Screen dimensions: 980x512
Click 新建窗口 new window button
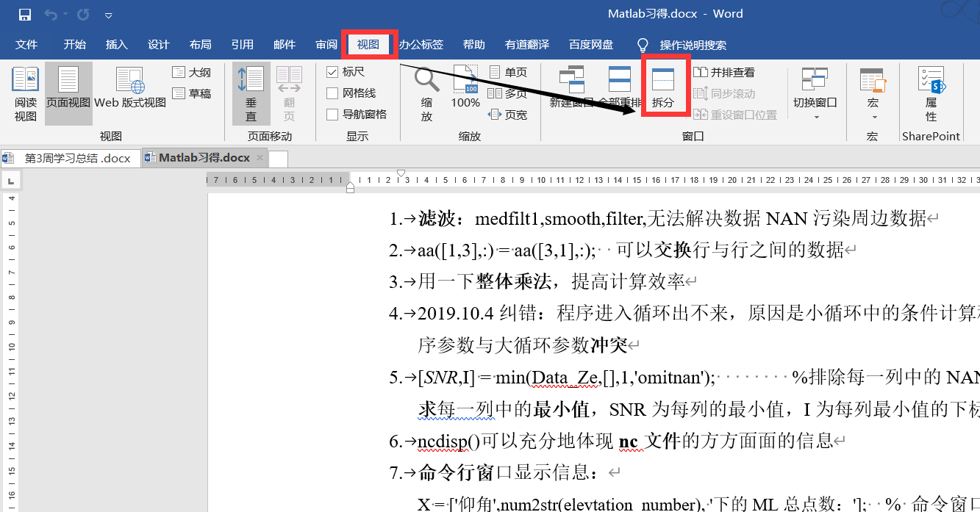click(571, 88)
